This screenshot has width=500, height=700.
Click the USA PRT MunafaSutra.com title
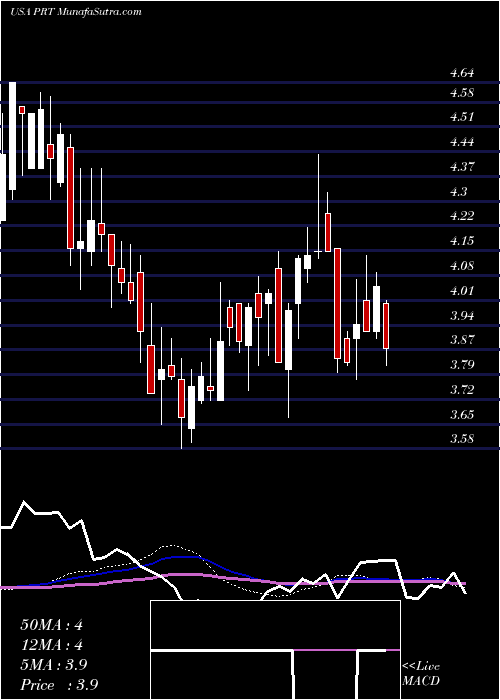tap(75, 12)
